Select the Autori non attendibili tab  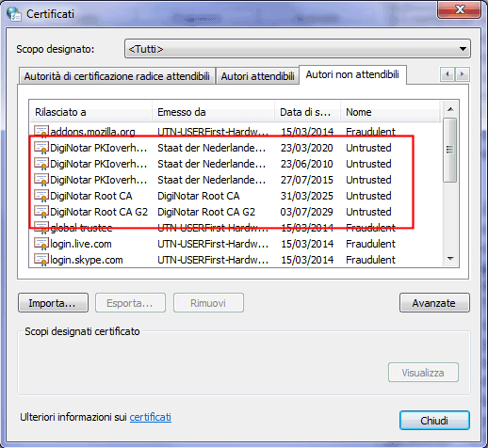(x=352, y=74)
